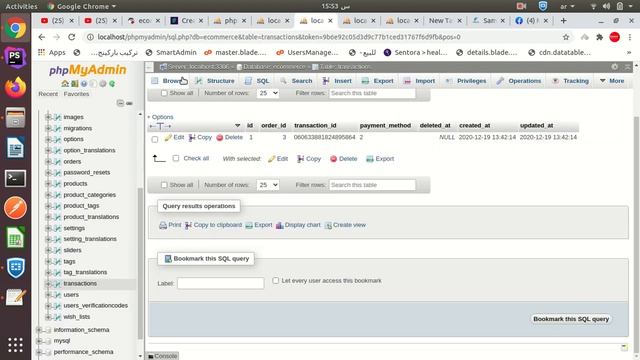
Task: Open phpMyAdmin home icon
Action: (64, 84)
